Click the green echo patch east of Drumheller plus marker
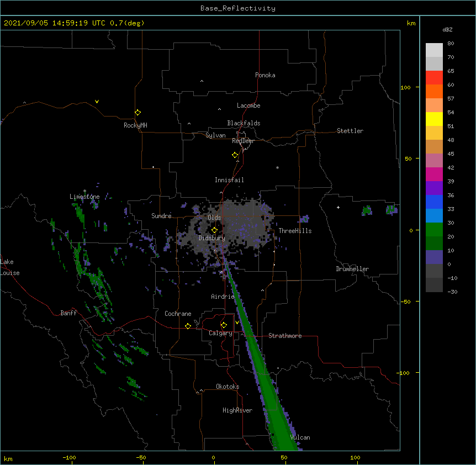 [x=367, y=210]
